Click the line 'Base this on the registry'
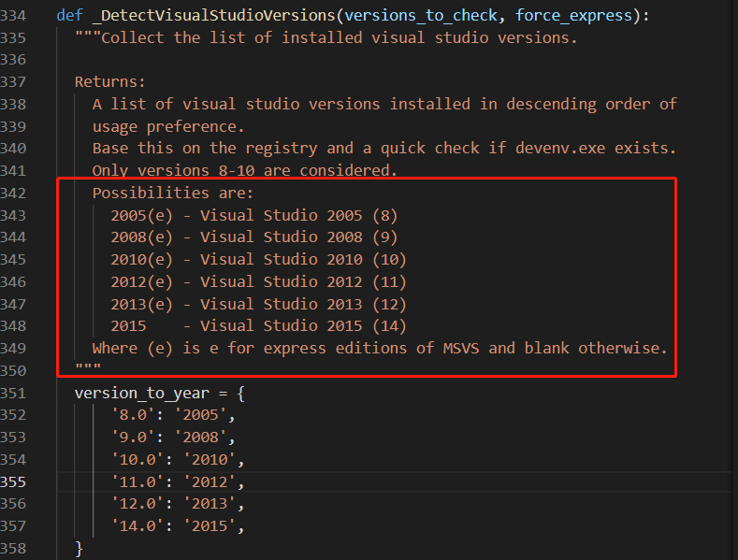Viewport: 738px width, 560px height. (x=384, y=149)
